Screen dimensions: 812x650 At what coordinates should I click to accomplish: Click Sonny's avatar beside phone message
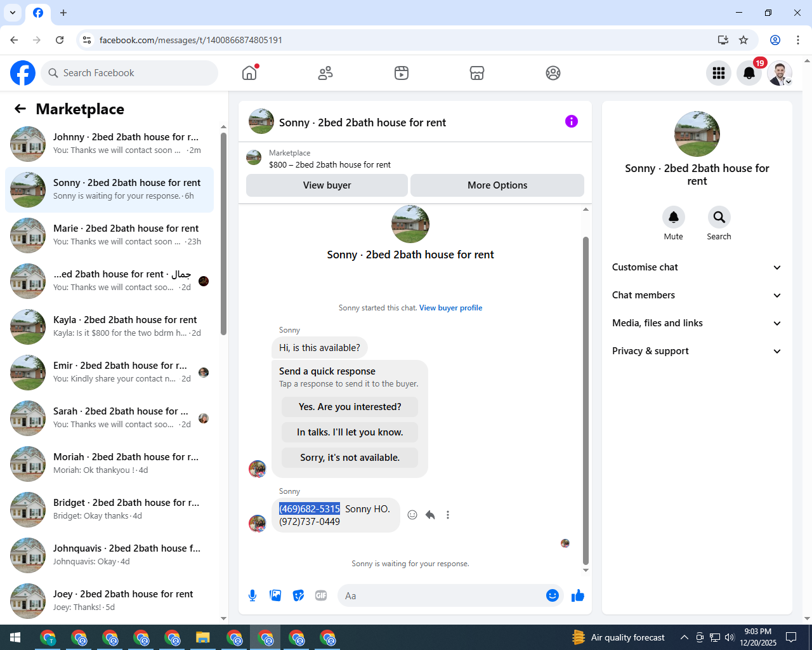tap(258, 523)
